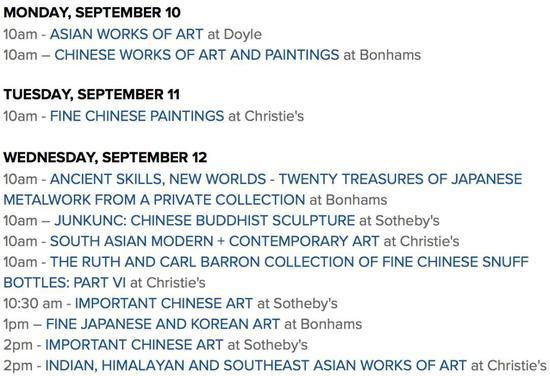Click the Wednesday, September 12 heading

tap(105, 157)
